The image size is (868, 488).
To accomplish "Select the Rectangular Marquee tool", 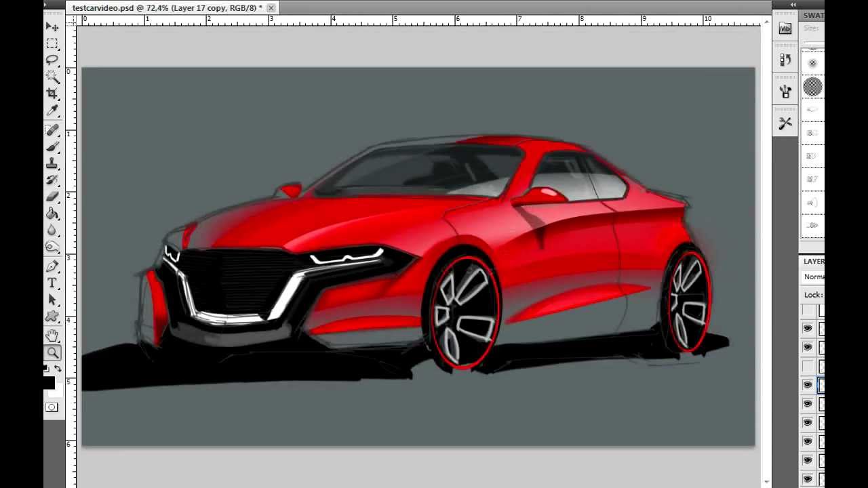I will (52, 43).
